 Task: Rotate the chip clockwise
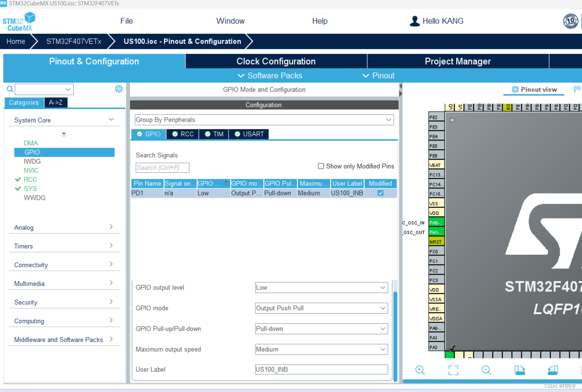click(x=520, y=370)
